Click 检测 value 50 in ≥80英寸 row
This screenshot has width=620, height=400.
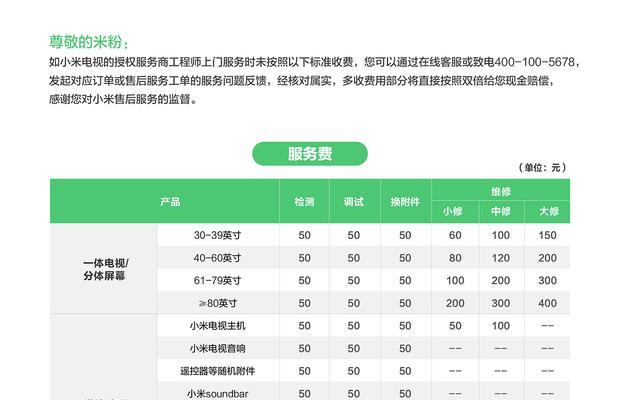[304, 303]
